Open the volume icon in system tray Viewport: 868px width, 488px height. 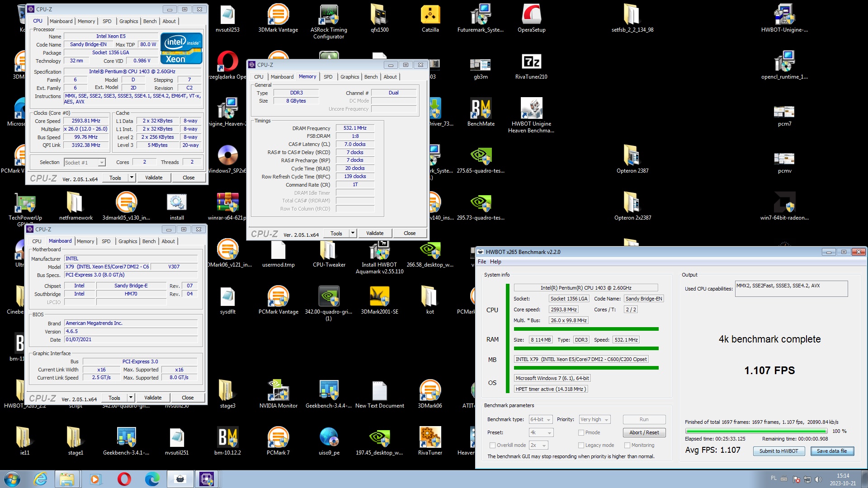coord(818,479)
